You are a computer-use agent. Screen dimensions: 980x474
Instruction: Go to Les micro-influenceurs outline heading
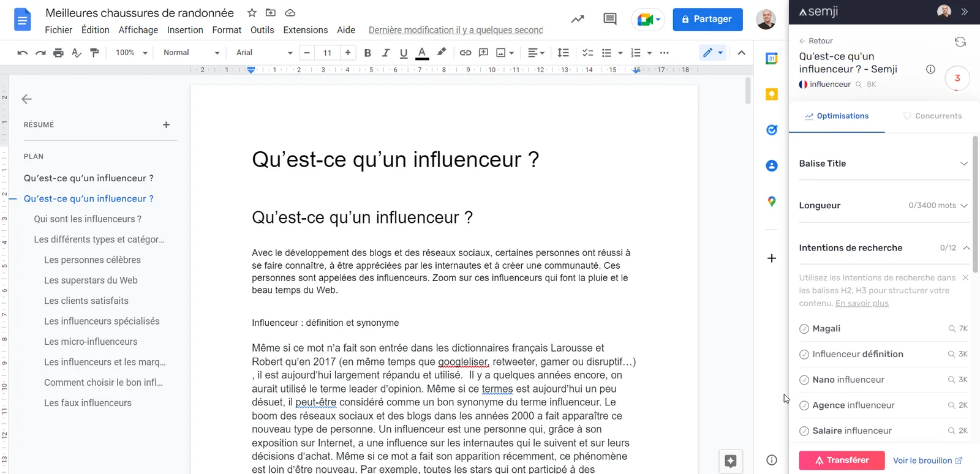(91, 342)
